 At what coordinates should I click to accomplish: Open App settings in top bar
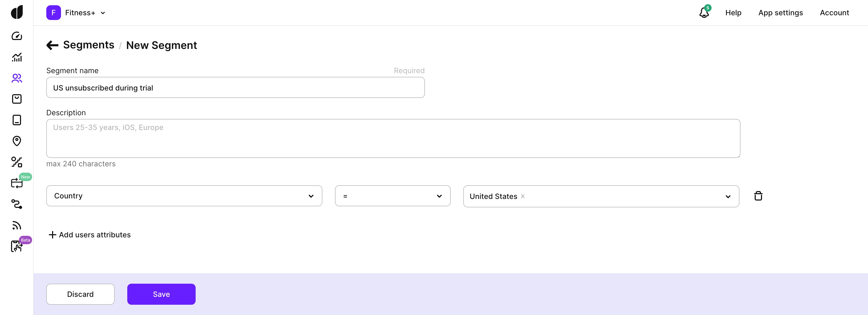pyautogui.click(x=780, y=13)
